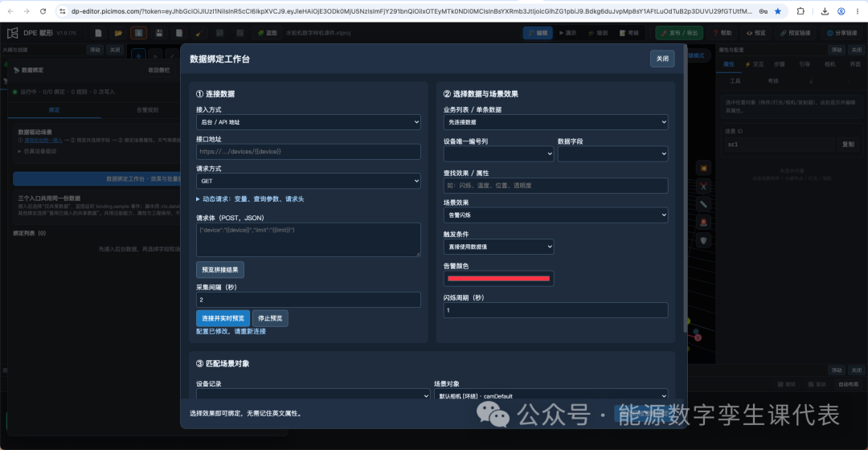Click the explosion effect icon in viewport strip
This screenshot has width=868, height=450.
tap(703, 168)
